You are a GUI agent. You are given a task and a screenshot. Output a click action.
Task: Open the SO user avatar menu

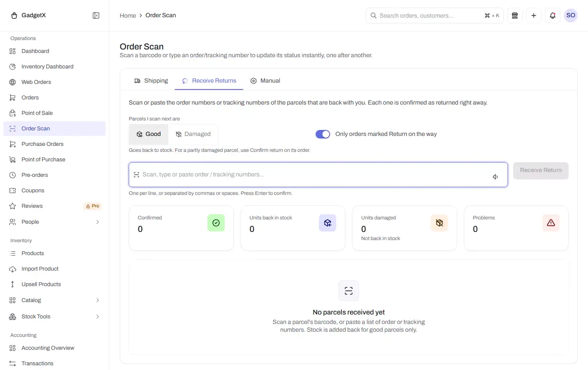[571, 15]
